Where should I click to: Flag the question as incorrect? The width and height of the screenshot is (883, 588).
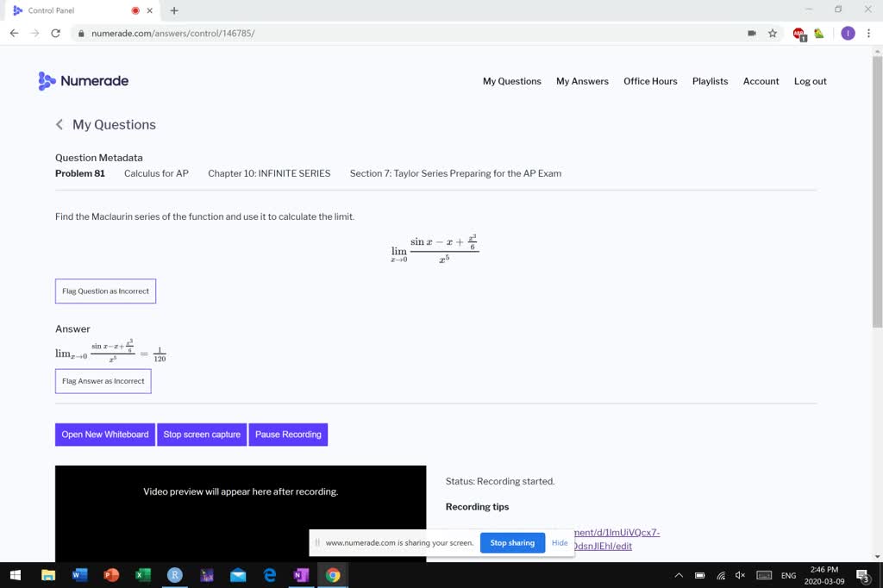[105, 291]
